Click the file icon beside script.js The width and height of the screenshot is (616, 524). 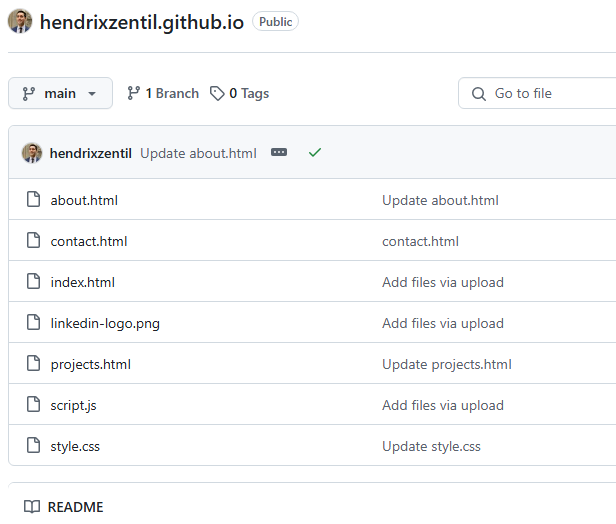point(33,405)
